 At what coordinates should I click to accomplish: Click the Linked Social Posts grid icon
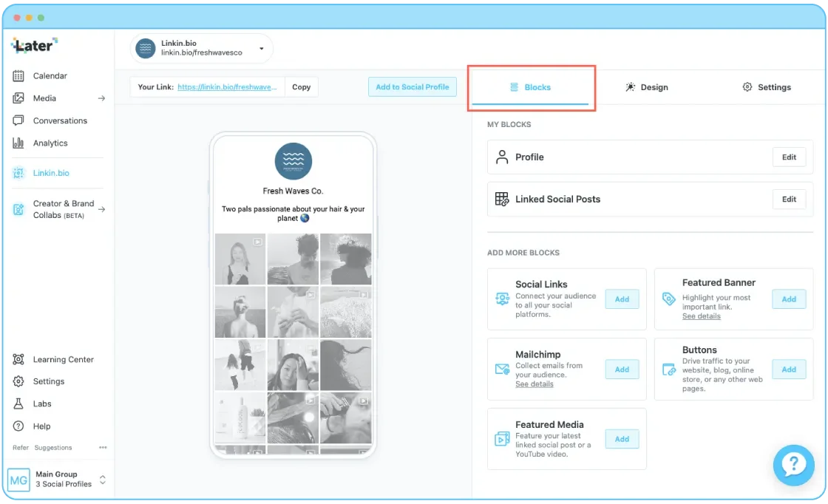(502, 199)
